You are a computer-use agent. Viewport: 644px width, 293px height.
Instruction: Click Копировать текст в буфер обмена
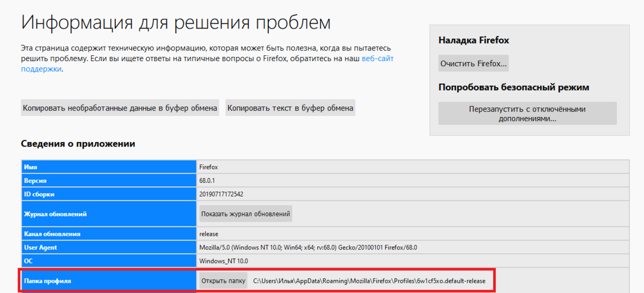[x=290, y=108]
